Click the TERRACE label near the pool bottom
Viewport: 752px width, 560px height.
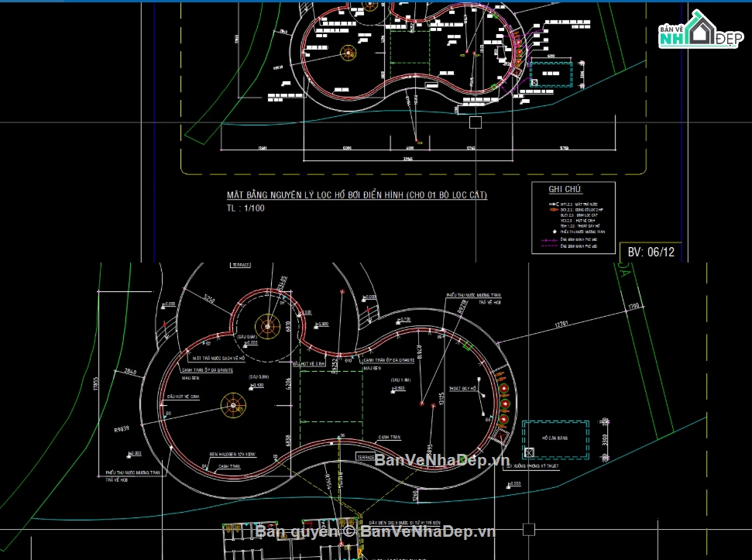tap(366, 458)
